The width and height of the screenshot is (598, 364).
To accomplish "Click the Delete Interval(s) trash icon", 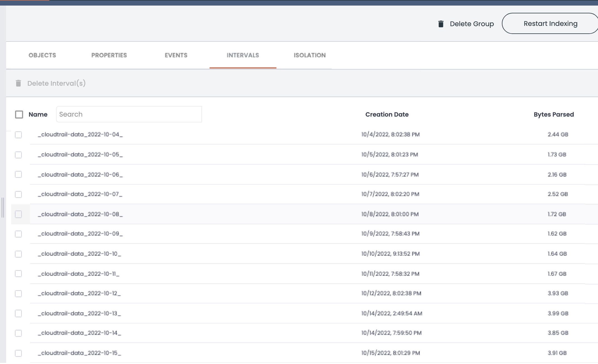I will click(x=18, y=83).
